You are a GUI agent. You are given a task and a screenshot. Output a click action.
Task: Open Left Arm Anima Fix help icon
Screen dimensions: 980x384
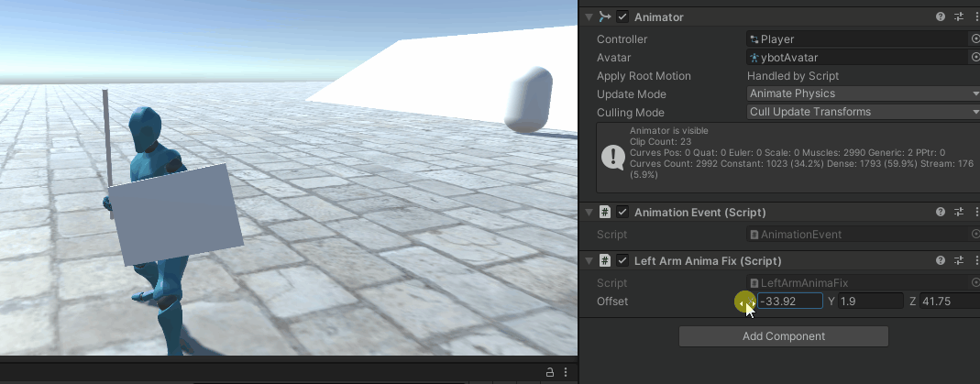940,260
